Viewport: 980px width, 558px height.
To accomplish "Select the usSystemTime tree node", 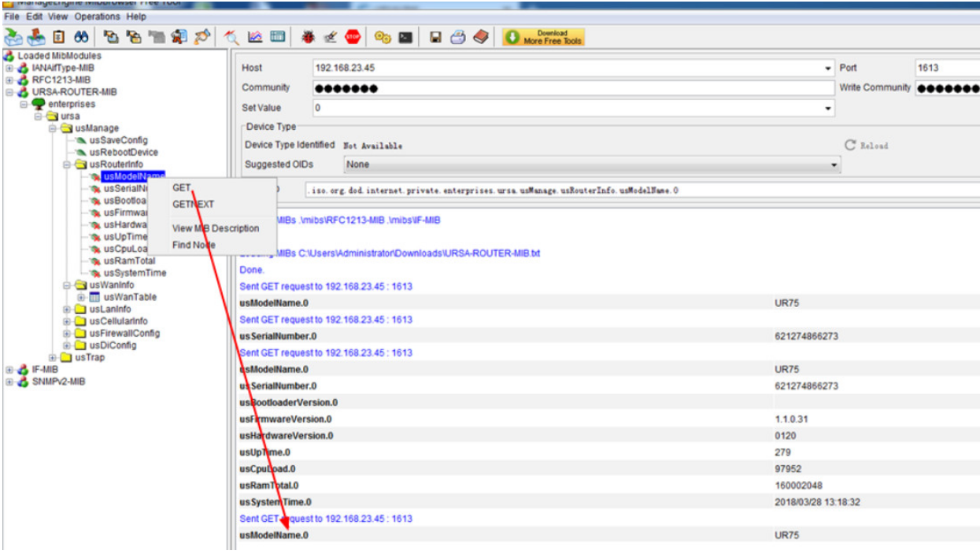I will click(135, 273).
